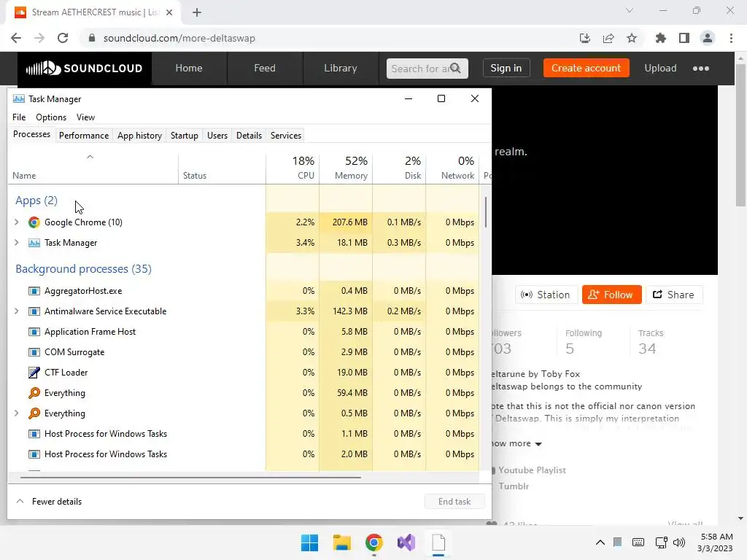This screenshot has width=747, height=560.
Task: Expand the Task Manager process group
Action: [x=17, y=243]
